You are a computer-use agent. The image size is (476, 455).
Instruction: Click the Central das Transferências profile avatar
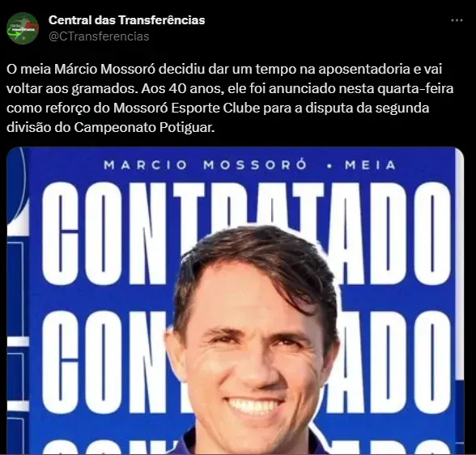pos(23,28)
